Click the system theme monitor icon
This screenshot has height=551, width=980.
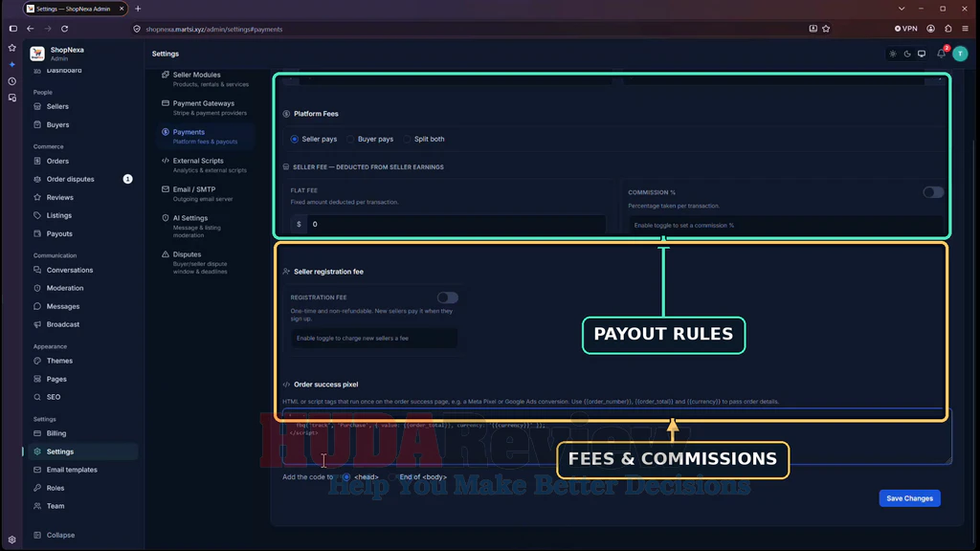(x=922, y=54)
